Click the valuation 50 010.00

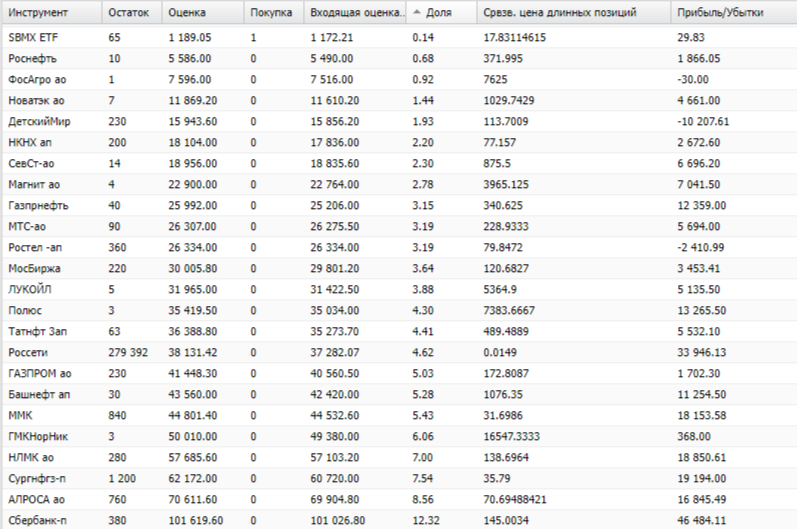[193, 437]
